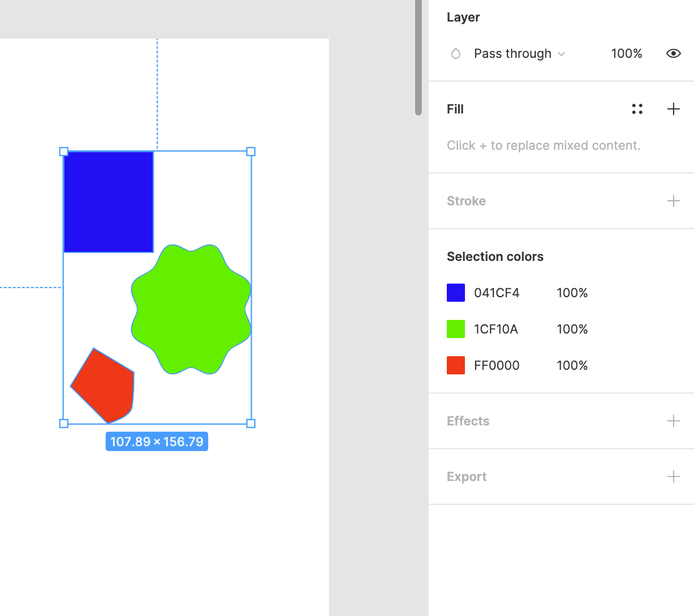Click the Layer heading text
Image resolution: width=694 pixels, height=616 pixels.
(x=463, y=17)
